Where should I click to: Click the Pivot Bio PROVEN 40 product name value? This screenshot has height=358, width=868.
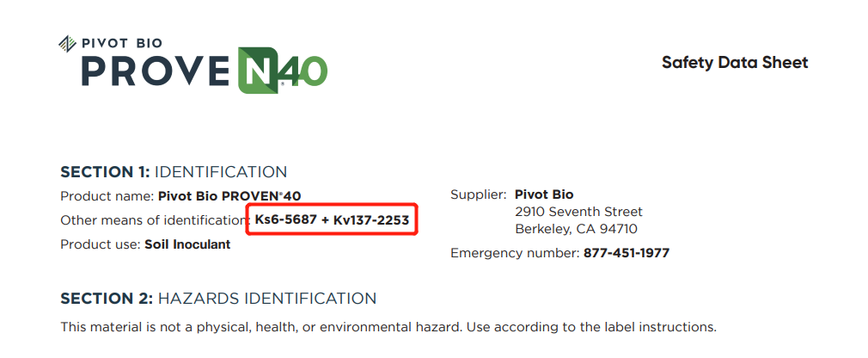tap(229, 195)
